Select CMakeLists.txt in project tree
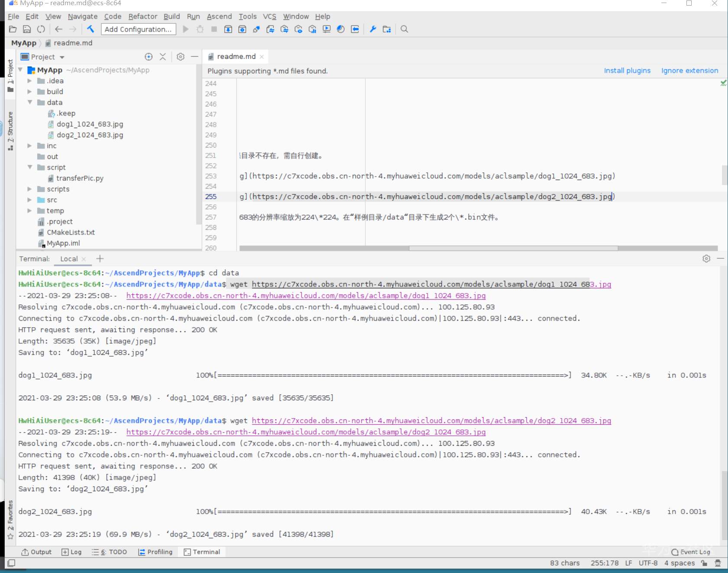This screenshot has height=573, width=728. pos(71,232)
